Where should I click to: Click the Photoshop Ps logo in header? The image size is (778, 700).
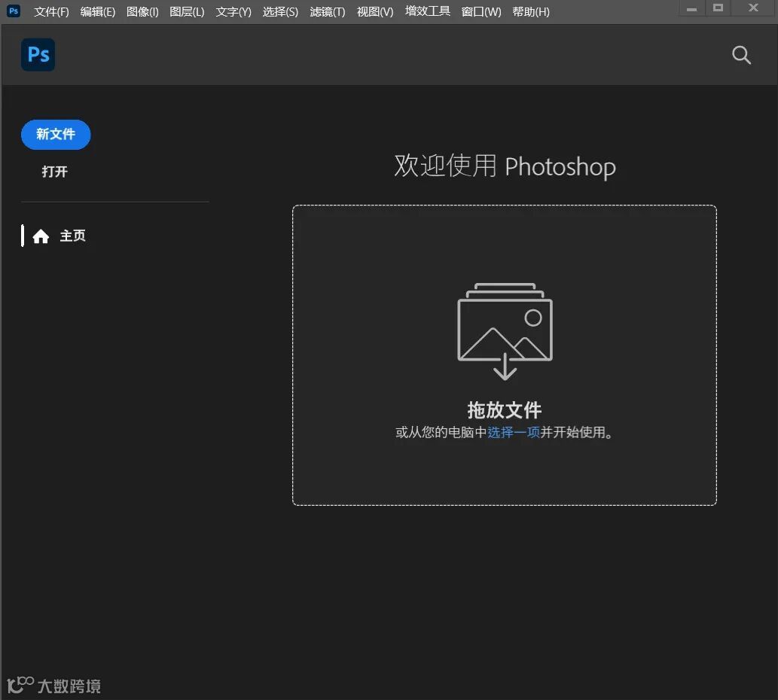[38, 54]
